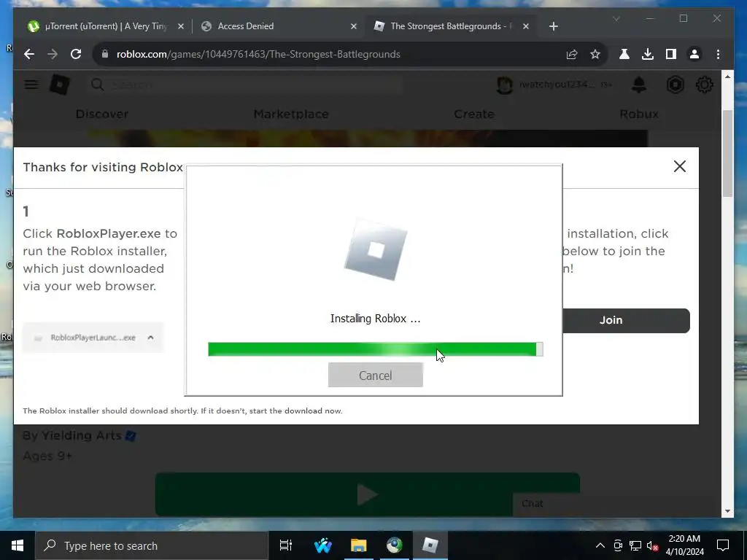Click the green Play button
The image size is (747, 560).
coord(368,494)
